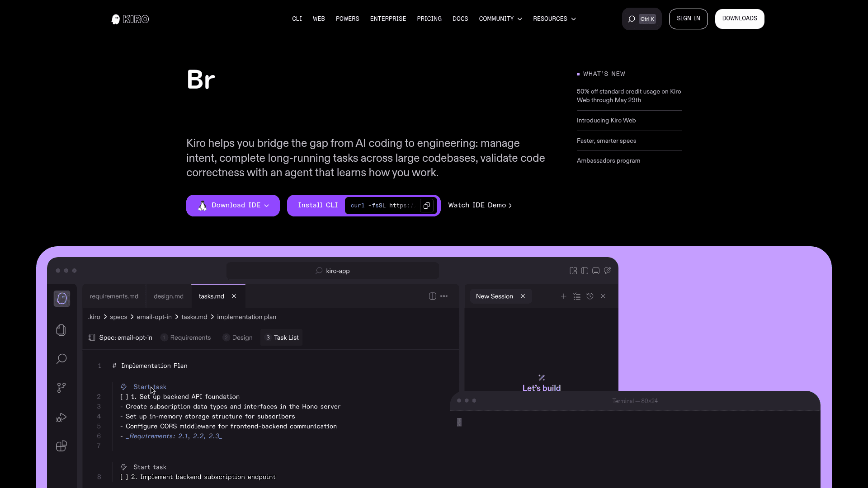Open the search box with Ctrl K hint
The image size is (868, 488).
[642, 19]
